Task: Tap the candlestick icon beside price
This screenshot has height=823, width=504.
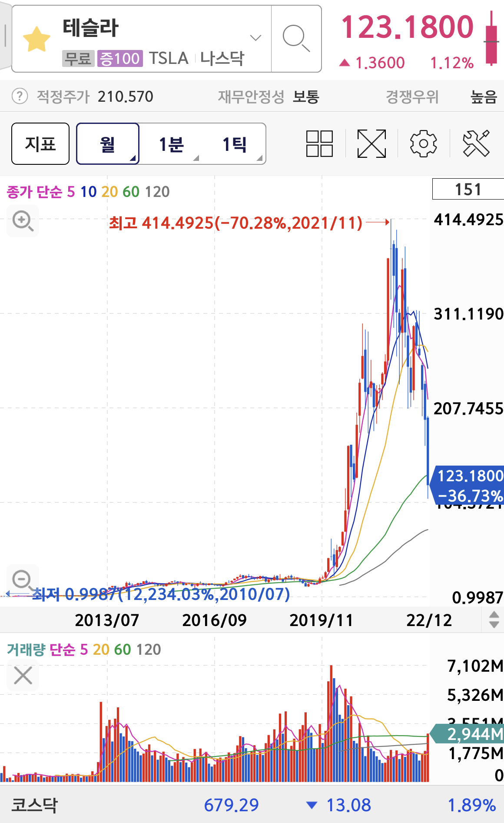Action: [491, 38]
